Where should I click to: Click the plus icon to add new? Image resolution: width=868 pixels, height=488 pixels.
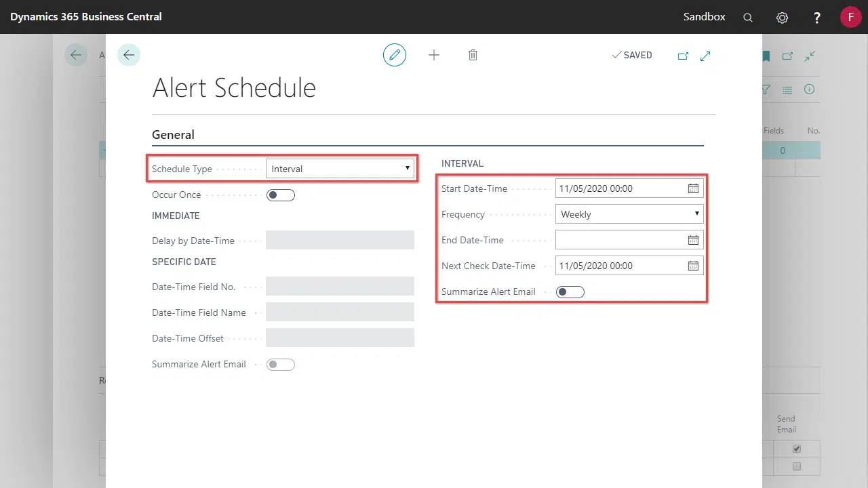tap(434, 55)
